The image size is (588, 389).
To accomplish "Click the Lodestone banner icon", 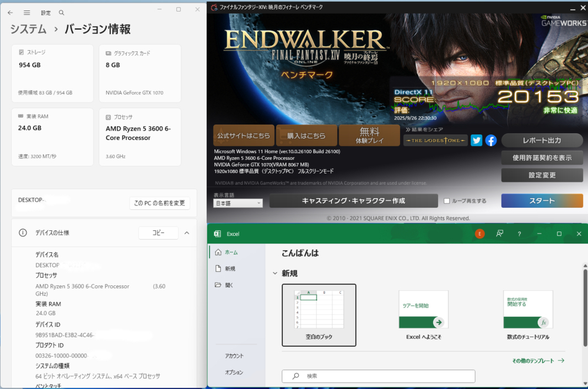I will coord(435,140).
